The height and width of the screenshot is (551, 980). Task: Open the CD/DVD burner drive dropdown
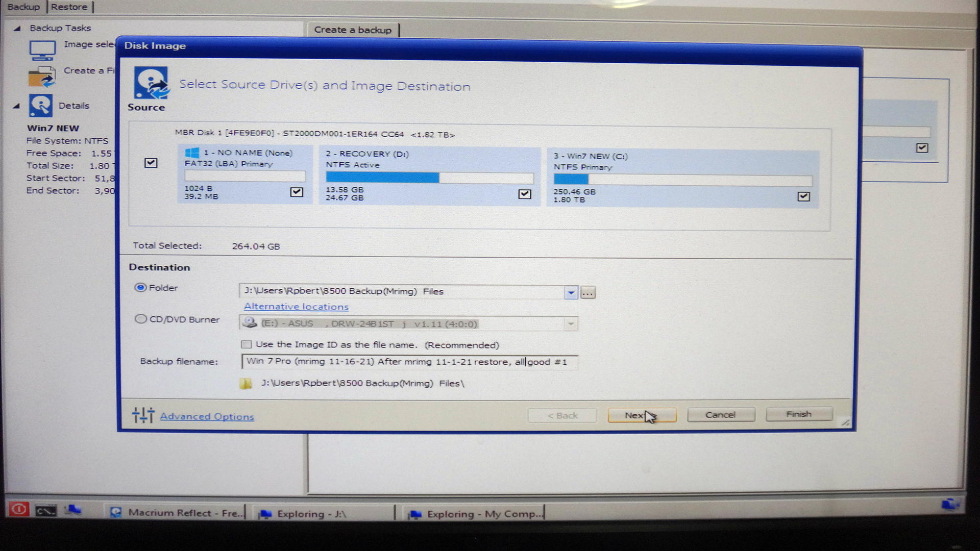(571, 324)
